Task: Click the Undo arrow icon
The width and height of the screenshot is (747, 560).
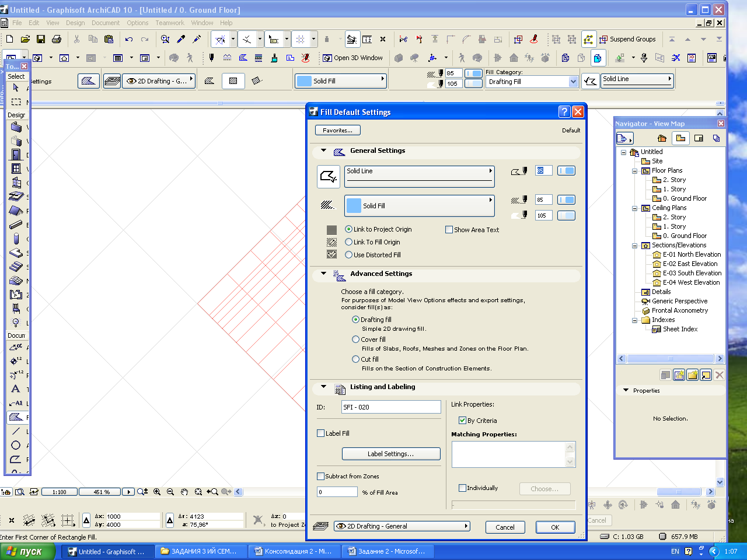Action: pos(129,39)
